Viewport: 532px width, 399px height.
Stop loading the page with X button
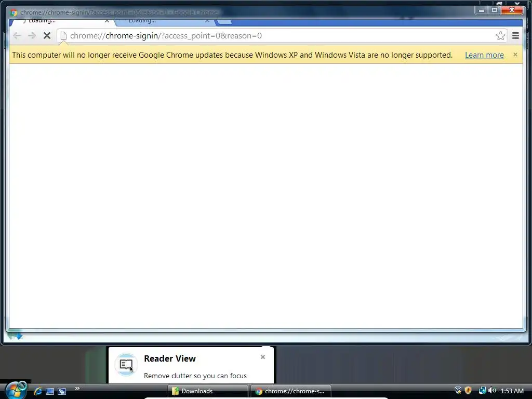coord(47,36)
